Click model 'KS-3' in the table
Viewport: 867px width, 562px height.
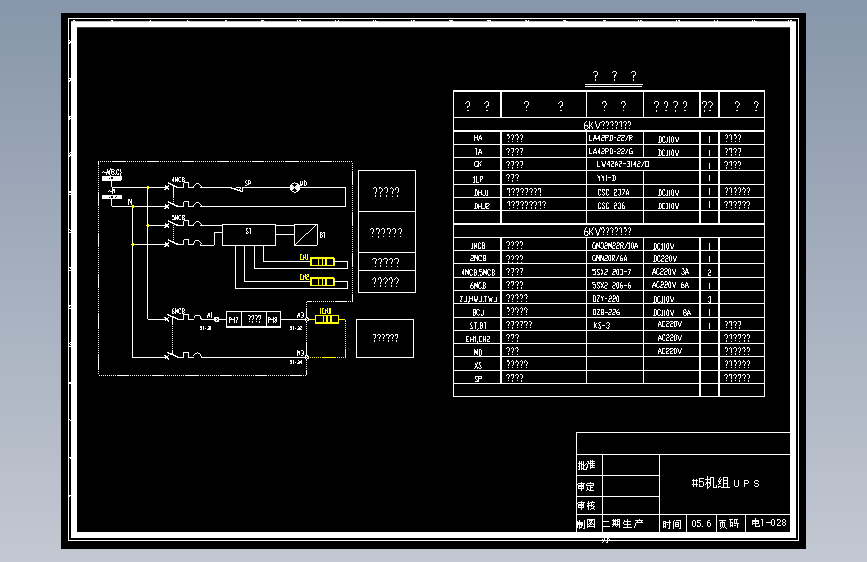[602, 325]
